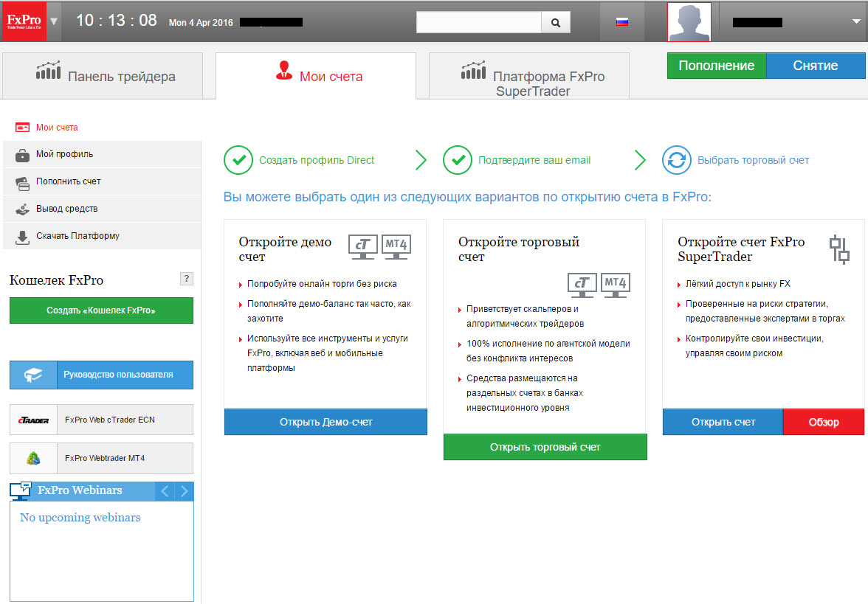Click the MT4 platform icon in demo card

pos(396,246)
